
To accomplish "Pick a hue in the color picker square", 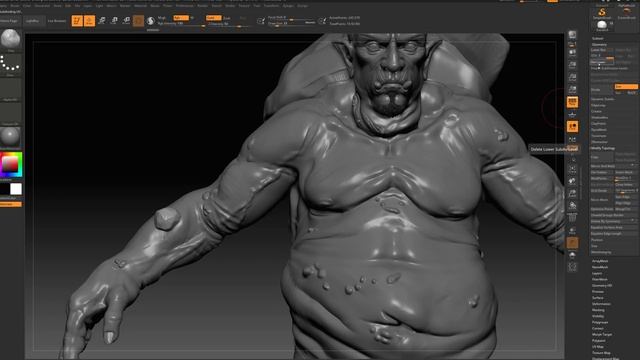I will click(11, 164).
